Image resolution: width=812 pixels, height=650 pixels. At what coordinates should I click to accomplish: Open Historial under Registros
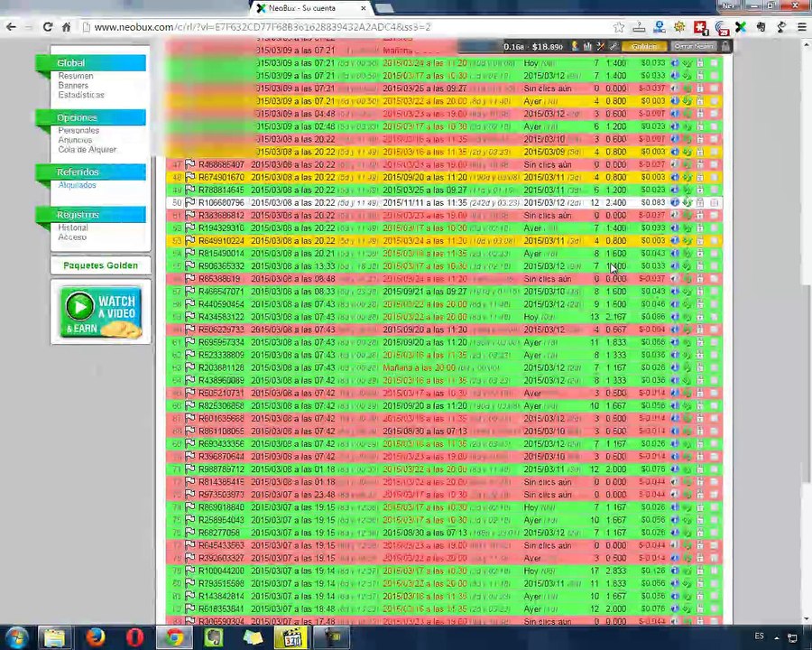[x=73, y=227]
